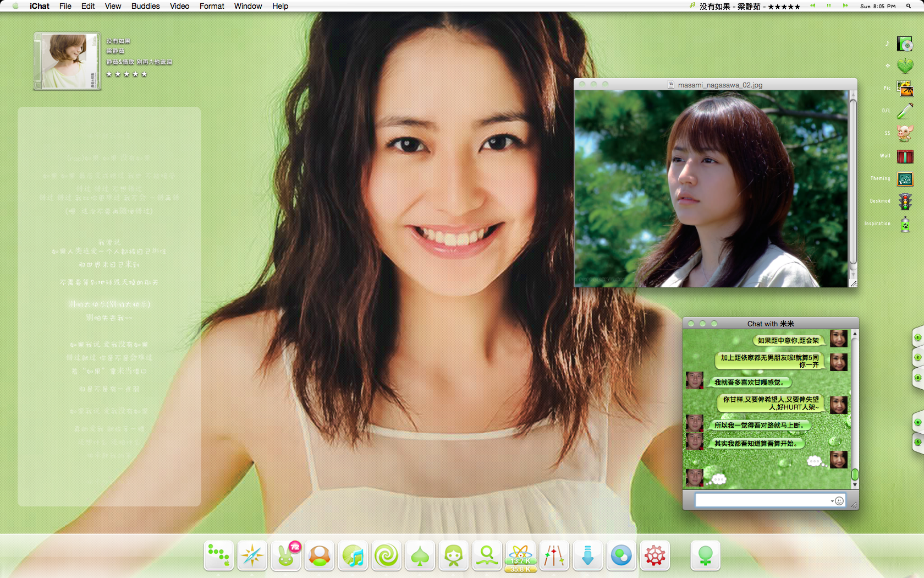The image size is (924, 578).
Task: Open the music CD folder desktop icon
Action: point(905,43)
